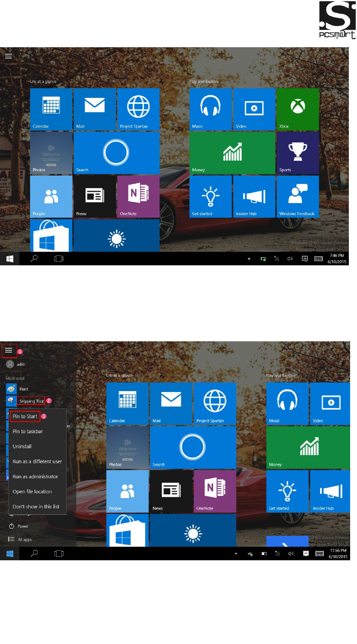The width and height of the screenshot is (357, 644).
Task: Launch Paint from Most used
Action: 18,389
